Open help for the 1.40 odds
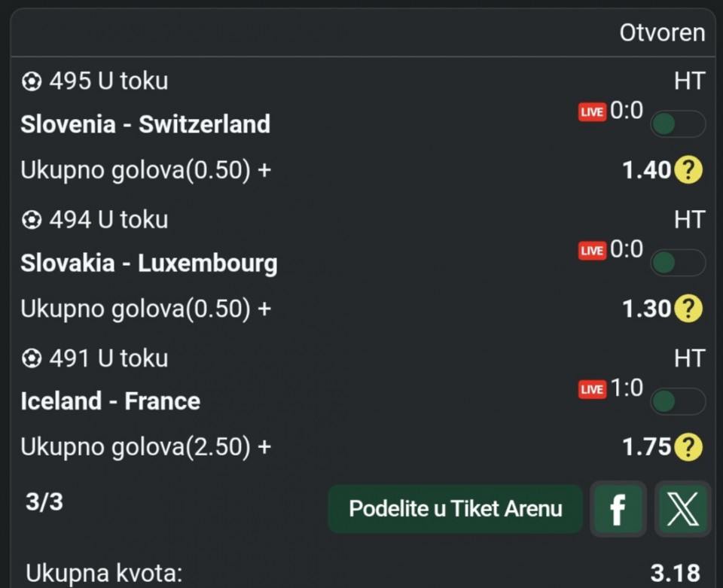 coord(688,171)
